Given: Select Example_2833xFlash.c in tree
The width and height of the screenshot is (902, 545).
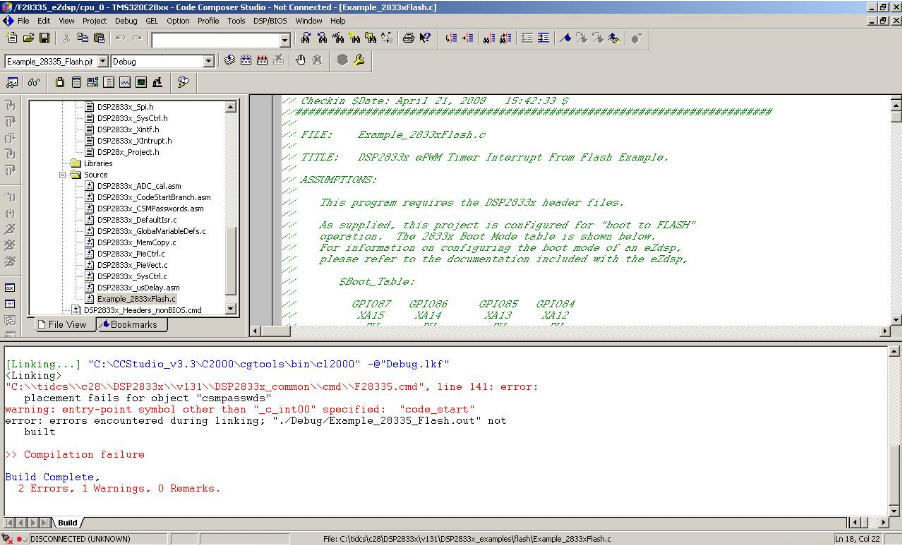Looking at the screenshot, I should pyautogui.click(x=136, y=299).
